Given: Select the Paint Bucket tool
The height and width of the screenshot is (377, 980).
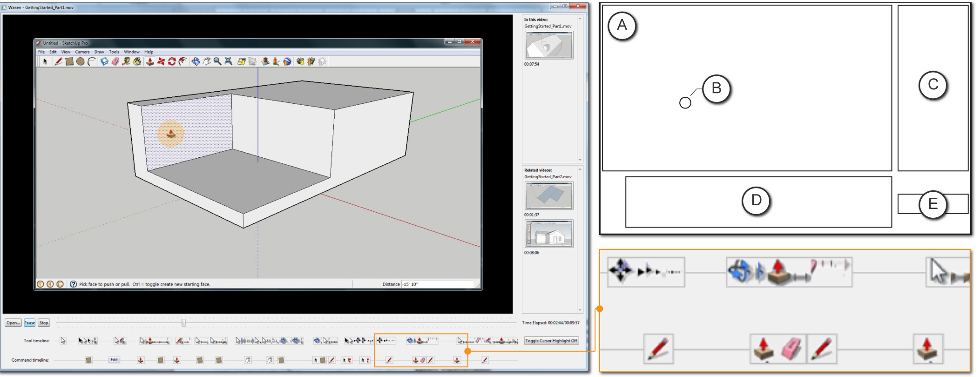Looking at the screenshot, I should click(x=137, y=61).
